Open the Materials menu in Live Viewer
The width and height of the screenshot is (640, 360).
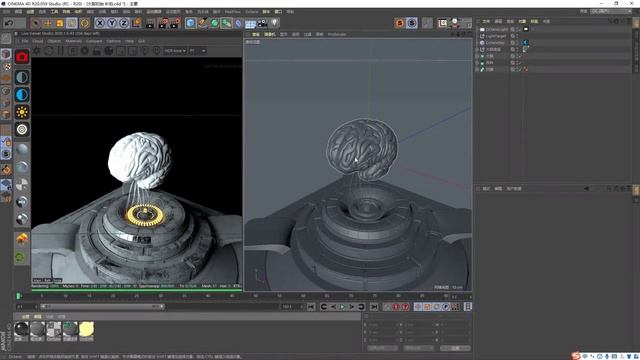point(74,41)
